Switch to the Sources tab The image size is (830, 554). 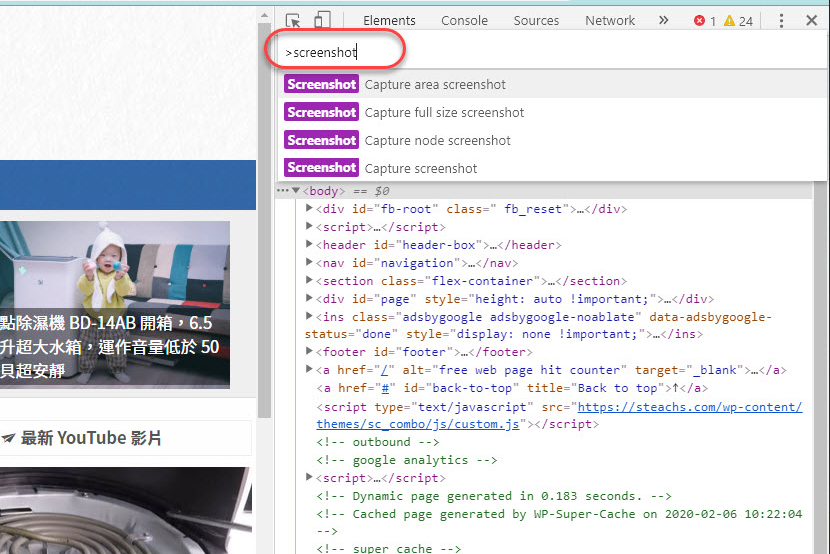[x=536, y=21]
